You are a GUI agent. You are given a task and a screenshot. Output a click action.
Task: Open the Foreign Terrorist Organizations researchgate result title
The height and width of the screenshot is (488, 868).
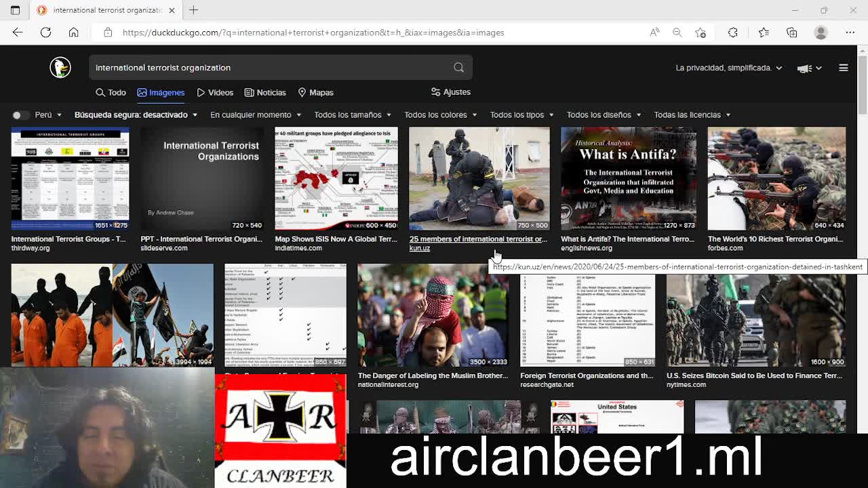pyautogui.click(x=587, y=375)
